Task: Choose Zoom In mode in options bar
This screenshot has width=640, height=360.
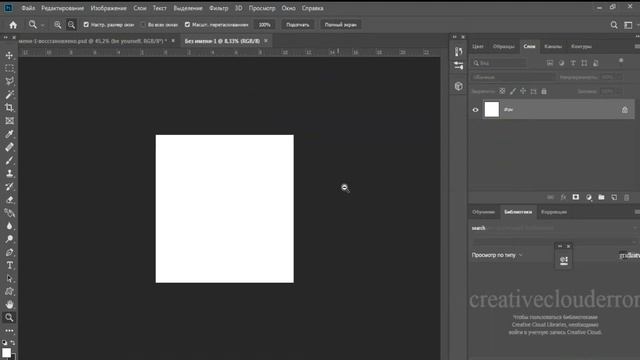Action: [x=58, y=25]
